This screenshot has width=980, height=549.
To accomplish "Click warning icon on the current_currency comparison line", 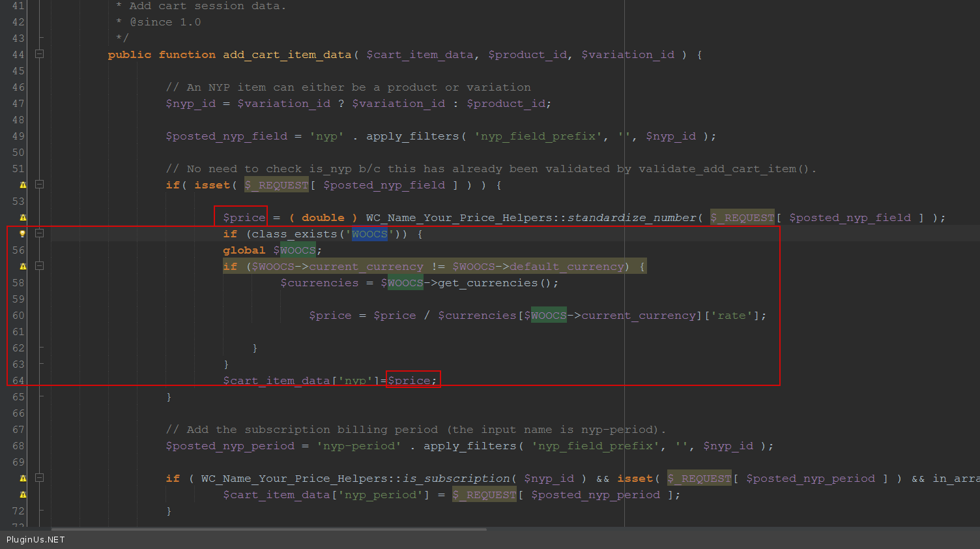I will (x=23, y=266).
